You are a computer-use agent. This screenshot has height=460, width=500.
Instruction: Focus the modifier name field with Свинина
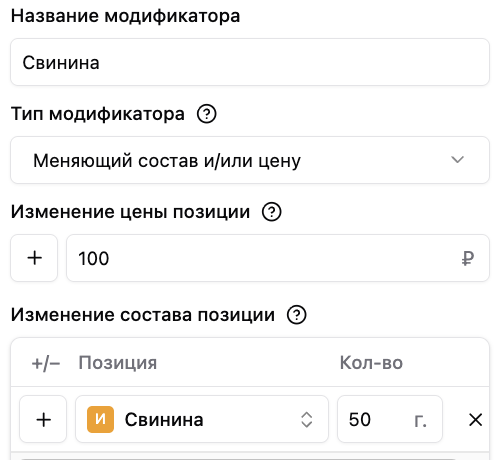(250, 62)
